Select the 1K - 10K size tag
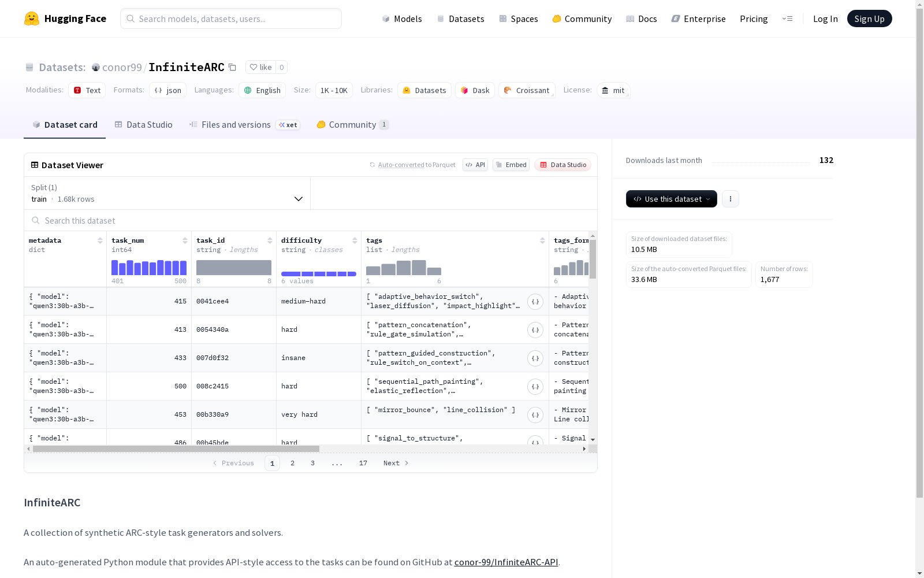Viewport: 924px width, 578px height. pos(334,90)
